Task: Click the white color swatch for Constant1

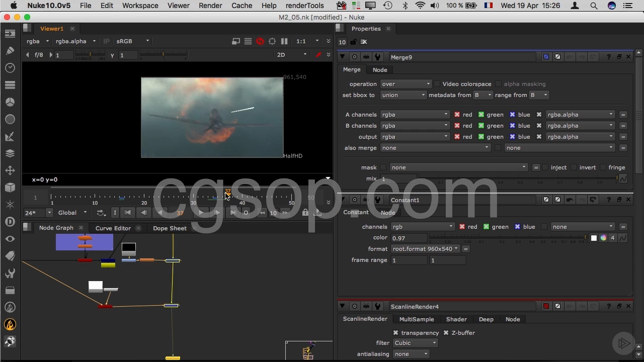Action: pos(594,238)
